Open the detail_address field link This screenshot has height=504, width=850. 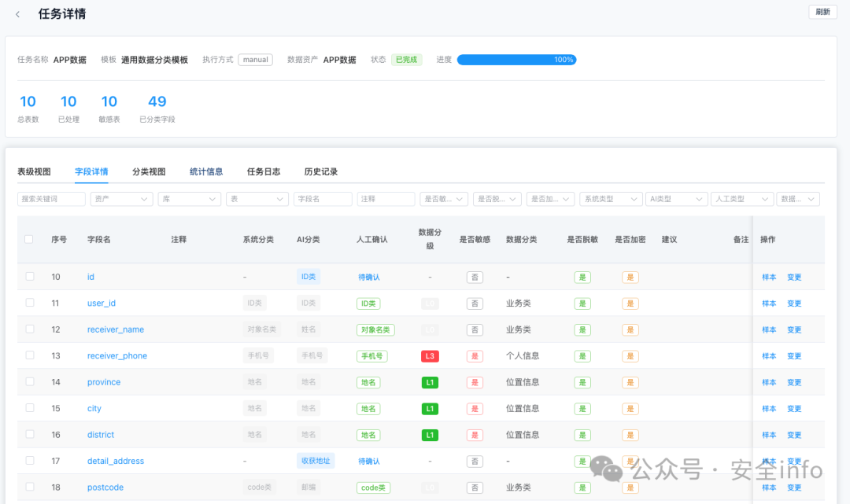(x=116, y=462)
